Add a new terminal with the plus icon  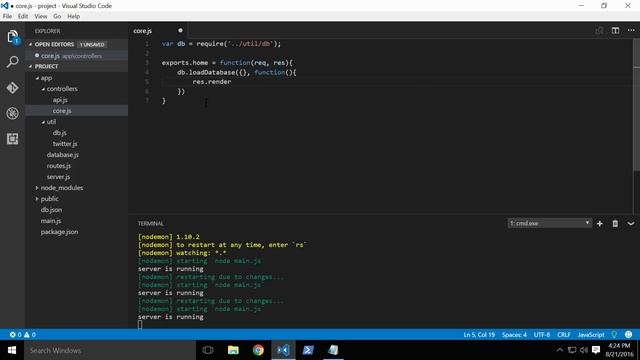pyautogui.click(x=600, y=224)
